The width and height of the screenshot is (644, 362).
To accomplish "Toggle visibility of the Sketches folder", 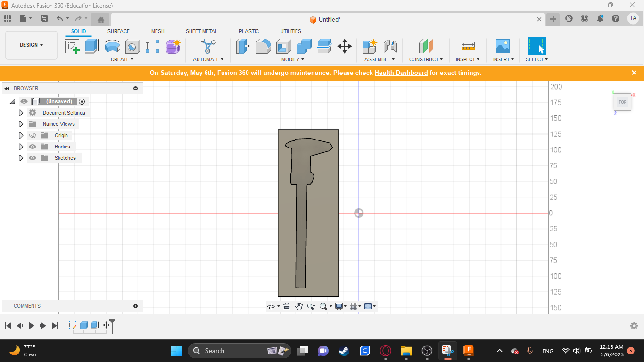I will 33,158.
